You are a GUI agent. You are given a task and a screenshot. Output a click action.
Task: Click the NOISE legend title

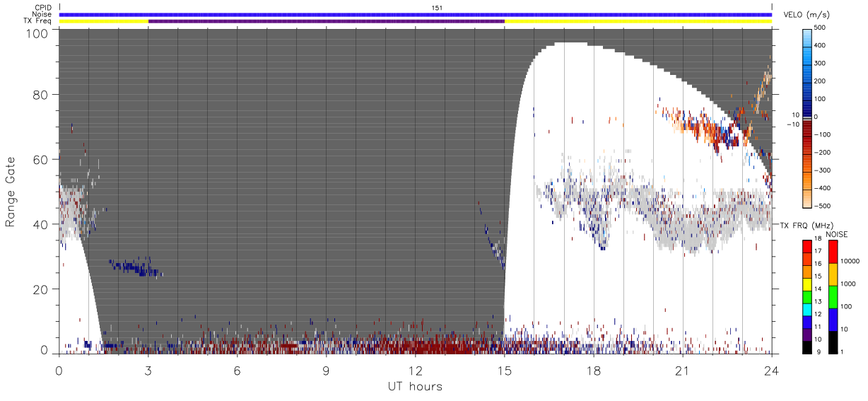point(836,234)
